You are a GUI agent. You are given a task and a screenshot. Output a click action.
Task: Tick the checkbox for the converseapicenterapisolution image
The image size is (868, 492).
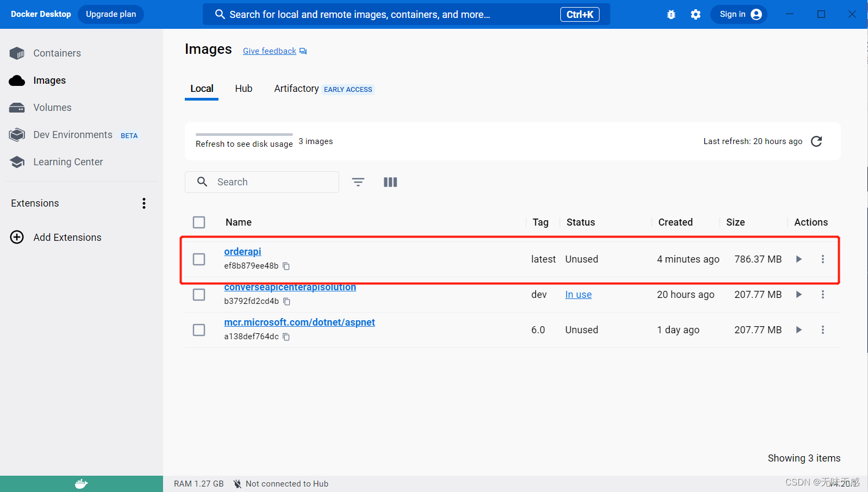click(199, 295)
